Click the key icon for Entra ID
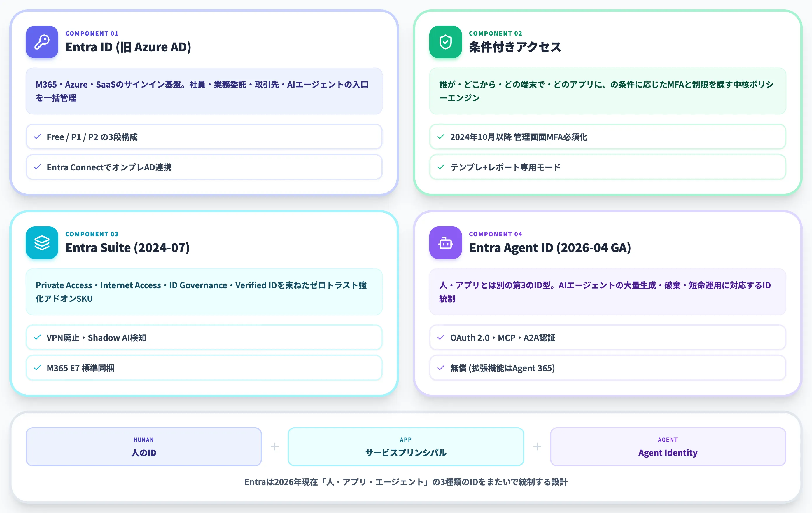This screenshot has width=812, height=513. [x=42, y=42]
